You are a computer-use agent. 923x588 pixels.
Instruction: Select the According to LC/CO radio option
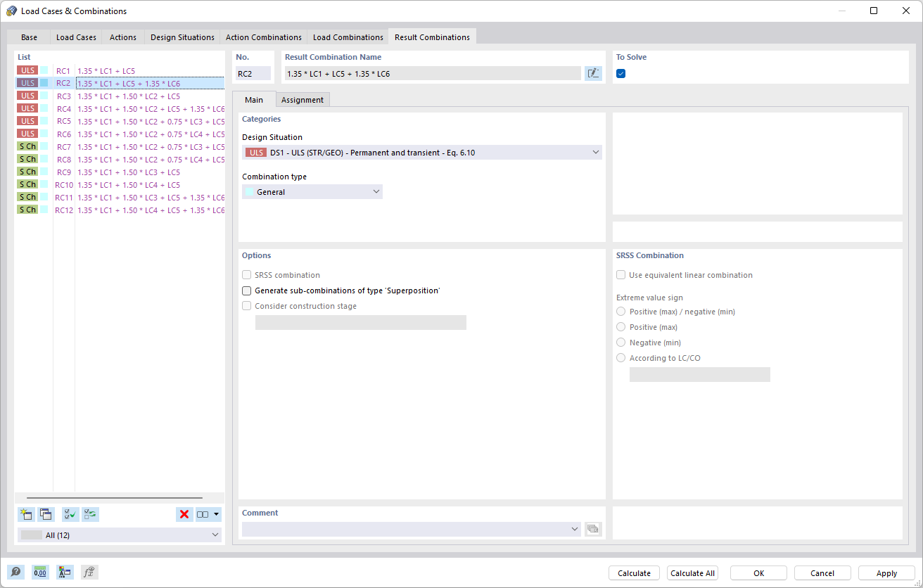pos(620,358)
